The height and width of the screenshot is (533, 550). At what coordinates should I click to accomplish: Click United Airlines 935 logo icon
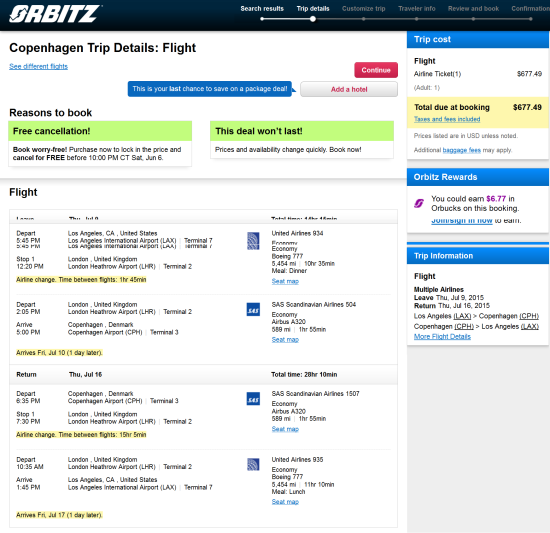click(x=253, y=464)
